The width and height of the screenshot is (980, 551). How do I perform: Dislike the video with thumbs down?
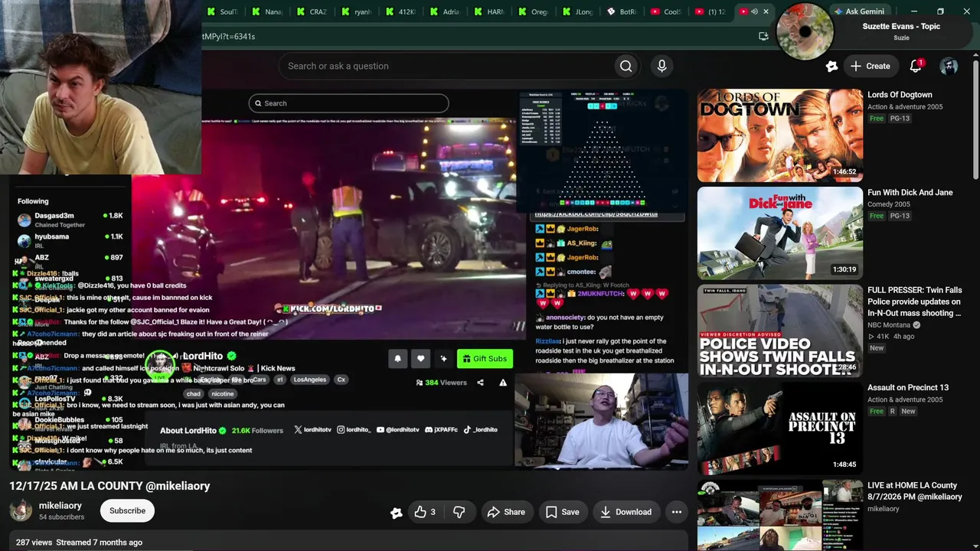(x=459, y=512)
